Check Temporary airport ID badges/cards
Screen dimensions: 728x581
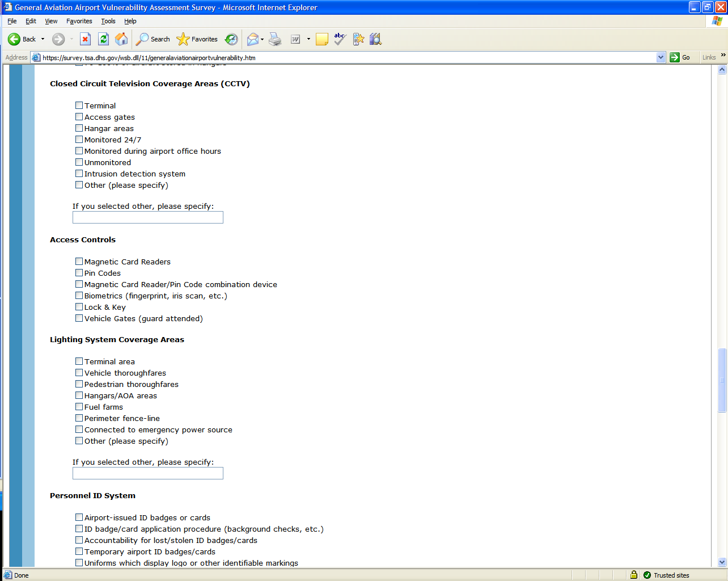[79, 551]
